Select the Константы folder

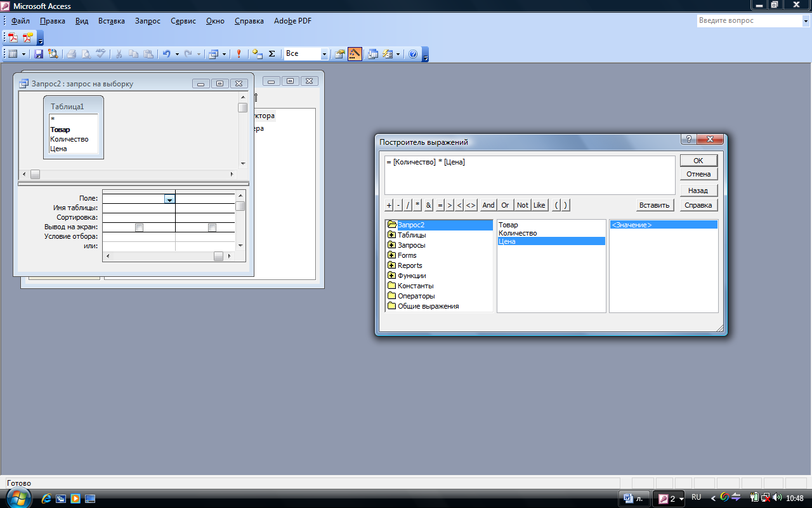[x=416, y=286]
